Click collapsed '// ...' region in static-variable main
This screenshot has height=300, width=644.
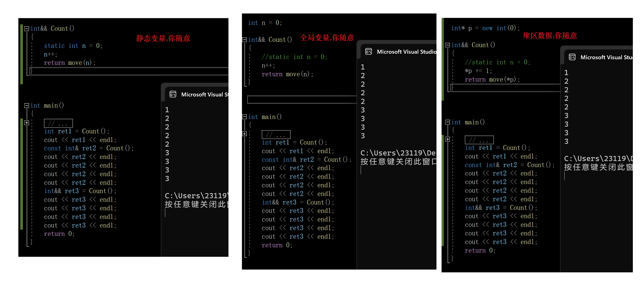58,123
